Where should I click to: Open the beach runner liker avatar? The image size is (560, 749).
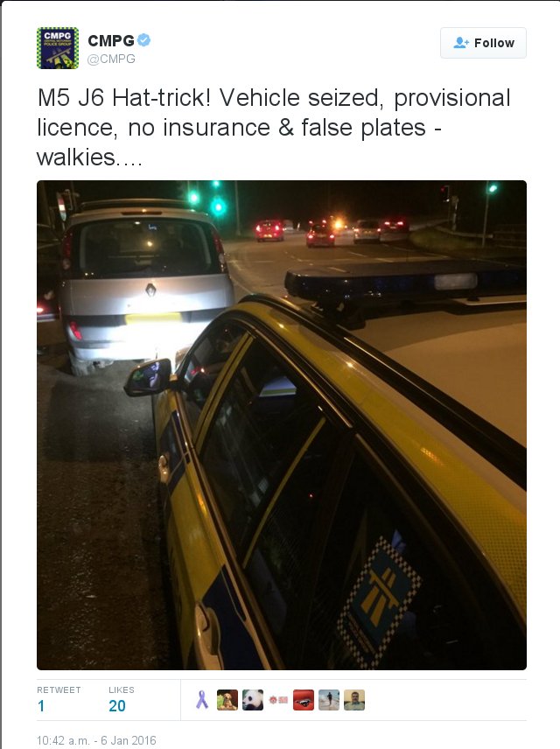pos(329,700)
